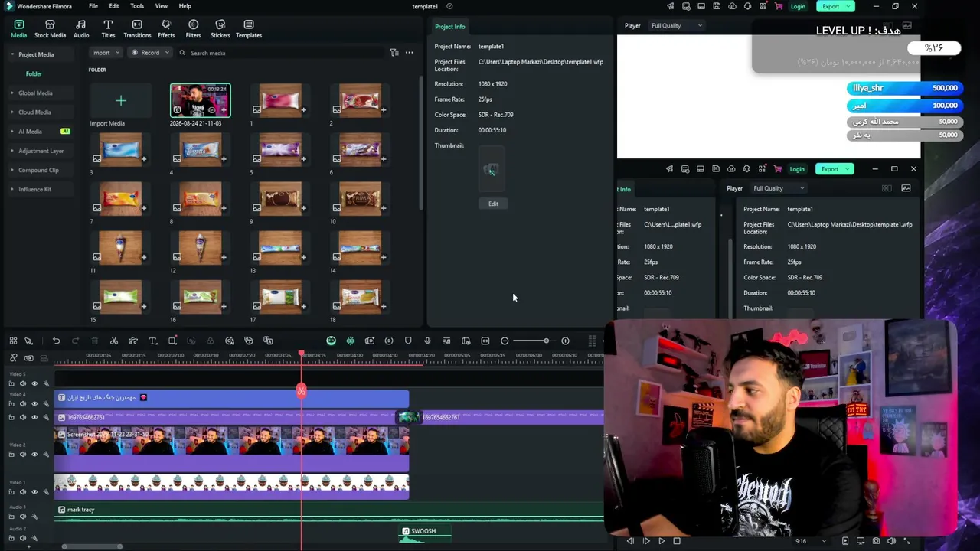Click the timeline horizontal scrollbar
Screen dimensions: 980x551
tap(92, 546)
